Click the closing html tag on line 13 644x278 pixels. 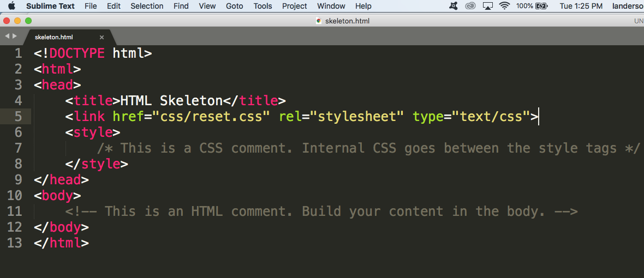click(61, 243)
